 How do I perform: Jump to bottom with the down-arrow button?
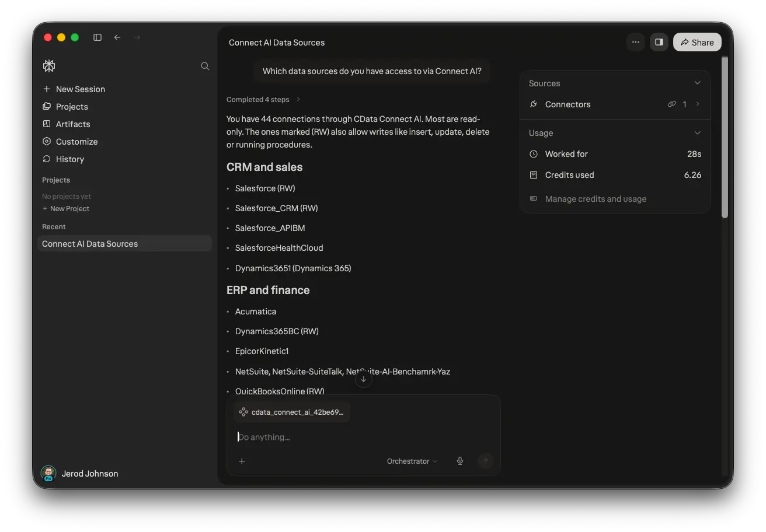pyautogui.click(x=363, y=379)
